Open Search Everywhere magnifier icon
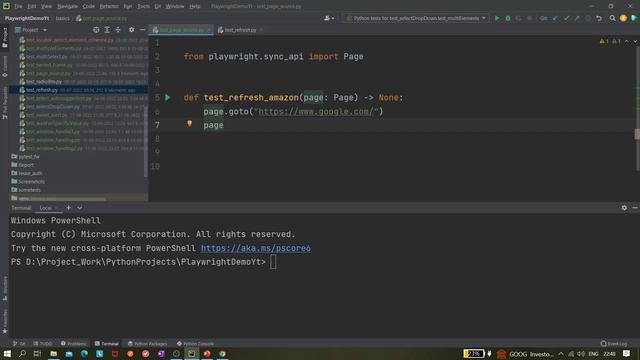The height and width of the screenshot is (360, 640). (612, 18)
